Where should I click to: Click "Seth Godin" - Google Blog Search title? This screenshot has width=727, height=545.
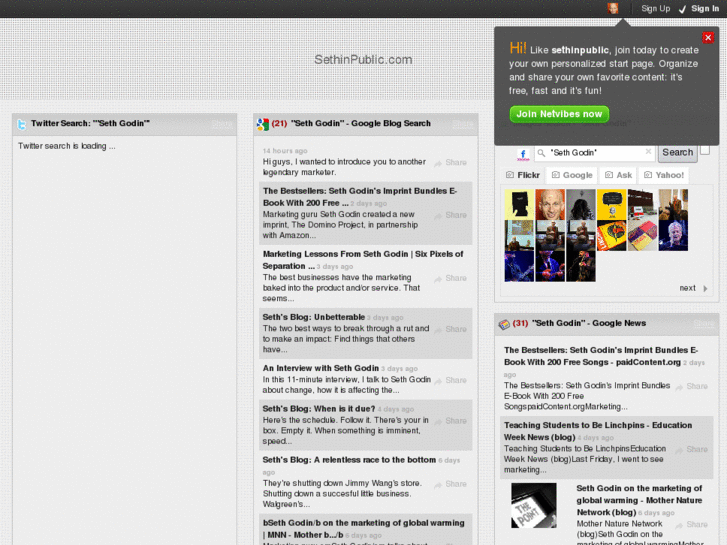(361, 123)
